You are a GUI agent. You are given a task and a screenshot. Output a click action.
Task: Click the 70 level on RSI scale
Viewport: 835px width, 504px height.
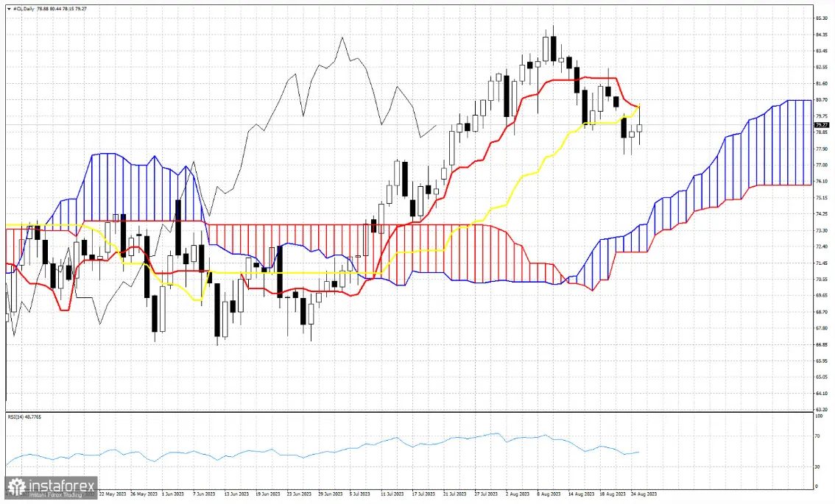coord(818,437)
